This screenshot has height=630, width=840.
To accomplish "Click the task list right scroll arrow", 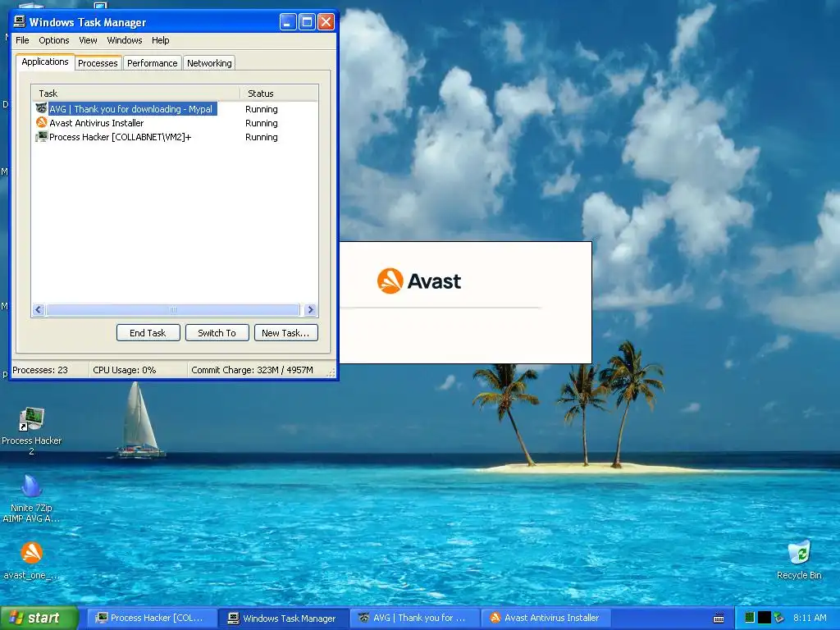I will [x=310, y=309].
